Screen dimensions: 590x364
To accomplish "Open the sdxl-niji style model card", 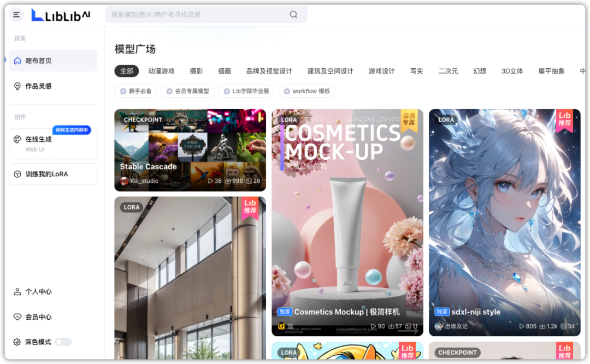I will [504, 224].
